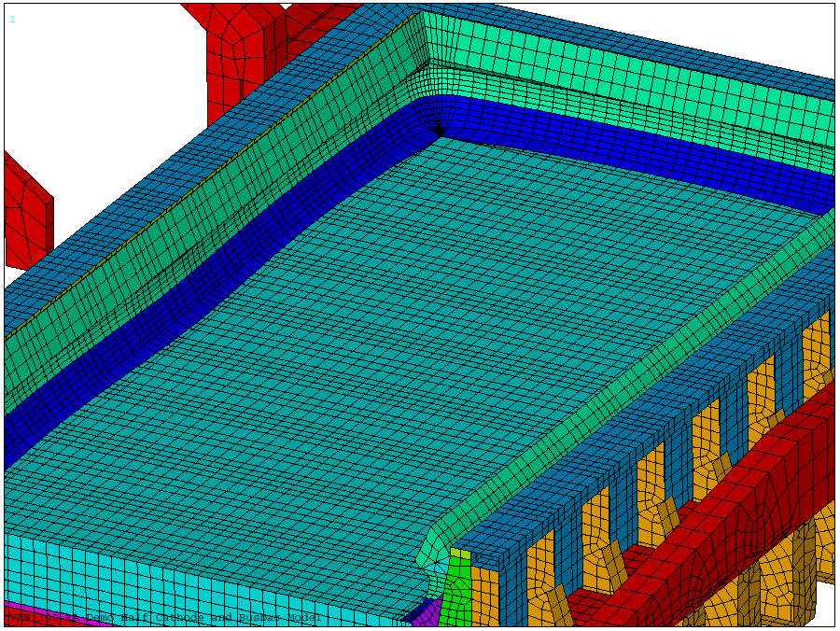This screenshot has height=631, width=840.
Task: Click the empty white background at upper left
Action: pos(93,75)
